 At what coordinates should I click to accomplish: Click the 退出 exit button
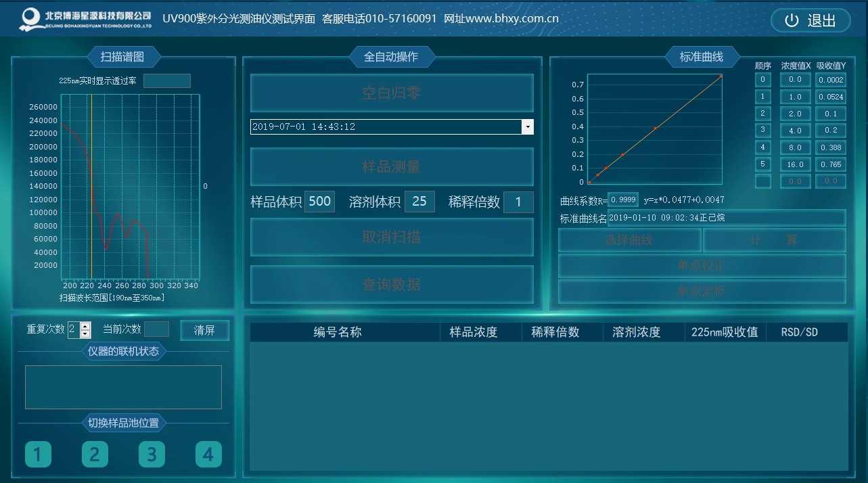[x=810, y=20]
